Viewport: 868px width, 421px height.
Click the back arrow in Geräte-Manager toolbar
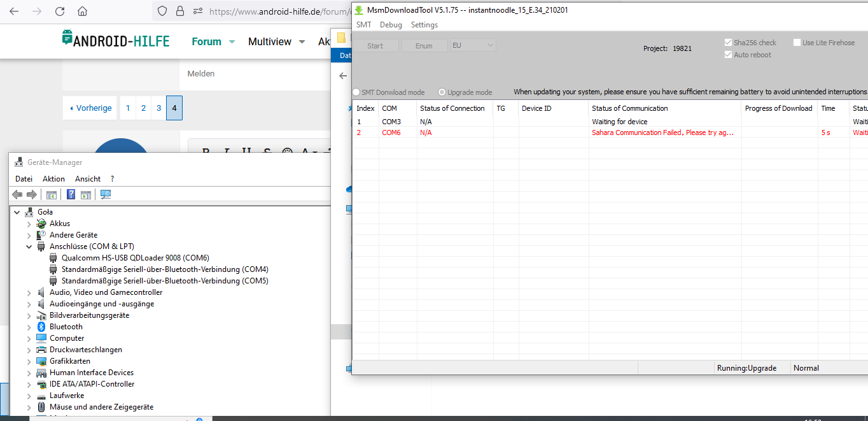tap(17, 194)
